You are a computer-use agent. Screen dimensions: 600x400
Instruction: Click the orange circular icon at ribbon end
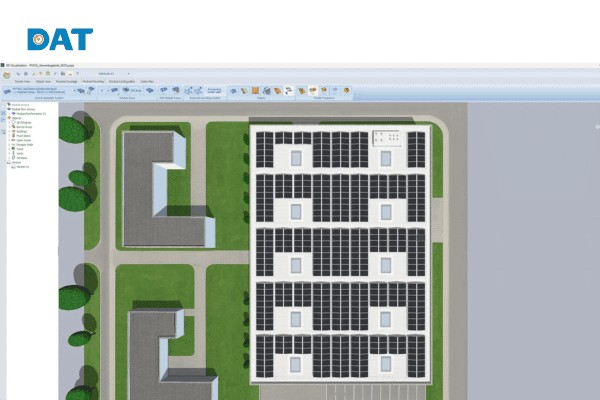(x=346, y=90)
